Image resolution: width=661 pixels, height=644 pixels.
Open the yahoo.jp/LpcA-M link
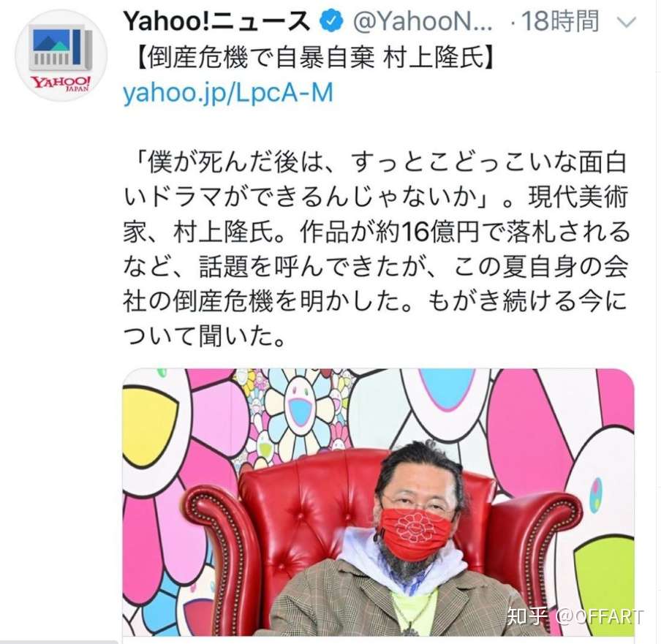[228, 93]
